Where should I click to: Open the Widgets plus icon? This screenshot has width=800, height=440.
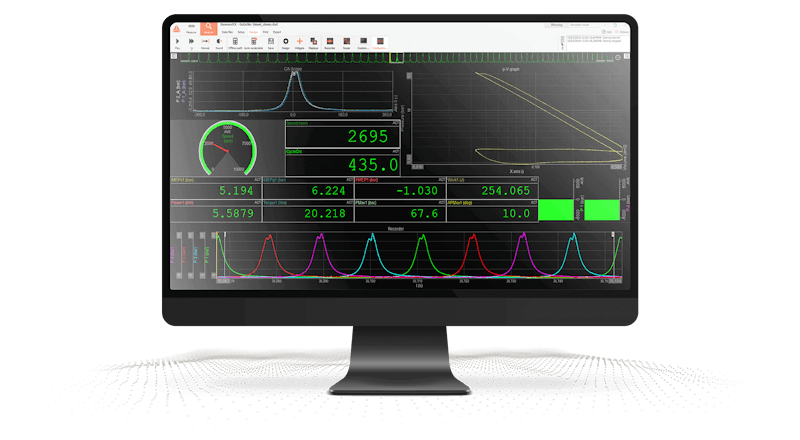click(299, 43)
